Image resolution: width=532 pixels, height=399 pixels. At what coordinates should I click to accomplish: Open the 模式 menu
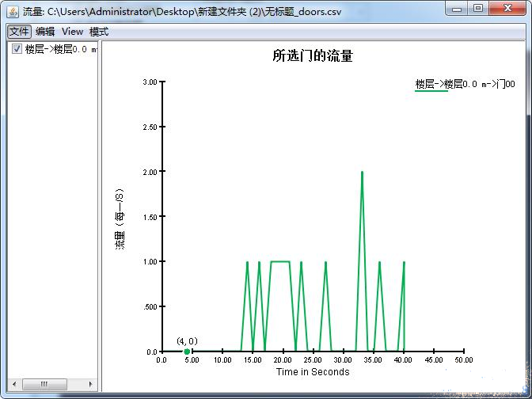click(99, 32)
